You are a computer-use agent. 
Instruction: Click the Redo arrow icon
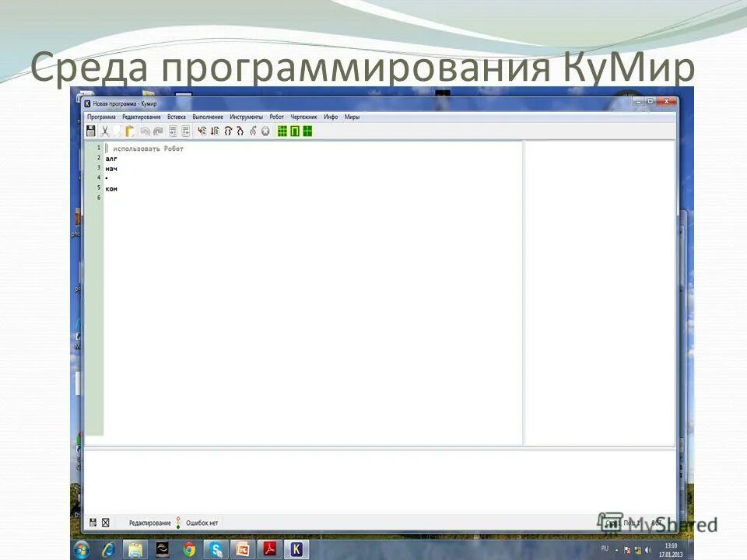158,131
